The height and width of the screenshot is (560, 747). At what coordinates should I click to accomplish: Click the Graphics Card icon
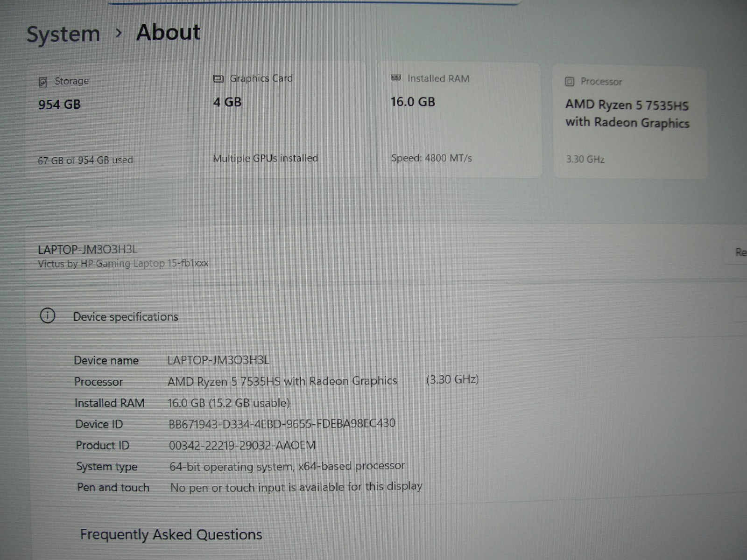tap(218, 78)
